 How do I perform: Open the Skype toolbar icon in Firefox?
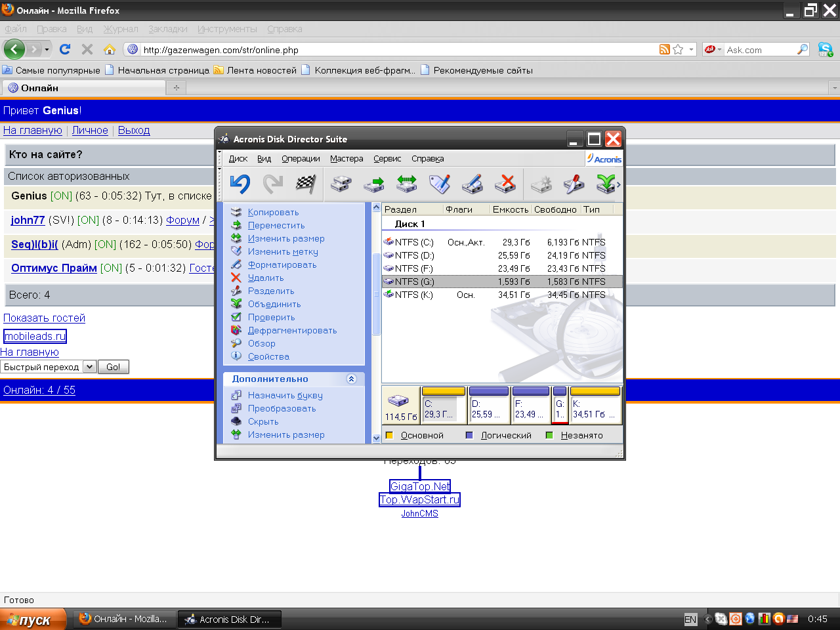pyautogui.click(x=826, y=49)
